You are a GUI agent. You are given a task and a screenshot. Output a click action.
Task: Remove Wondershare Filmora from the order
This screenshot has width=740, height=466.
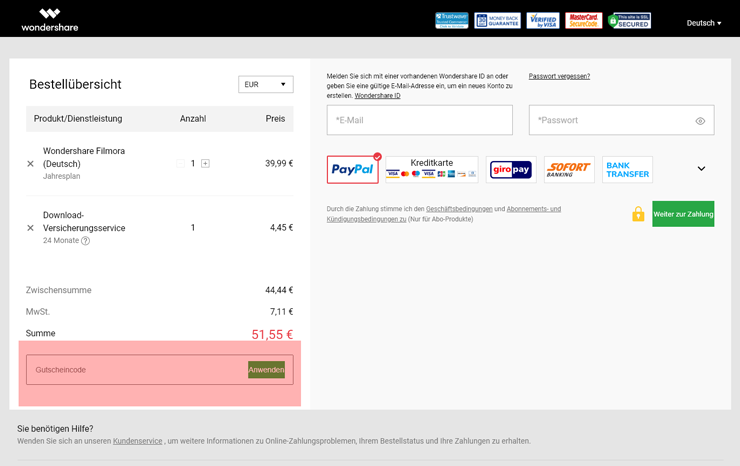pos(31,164)
